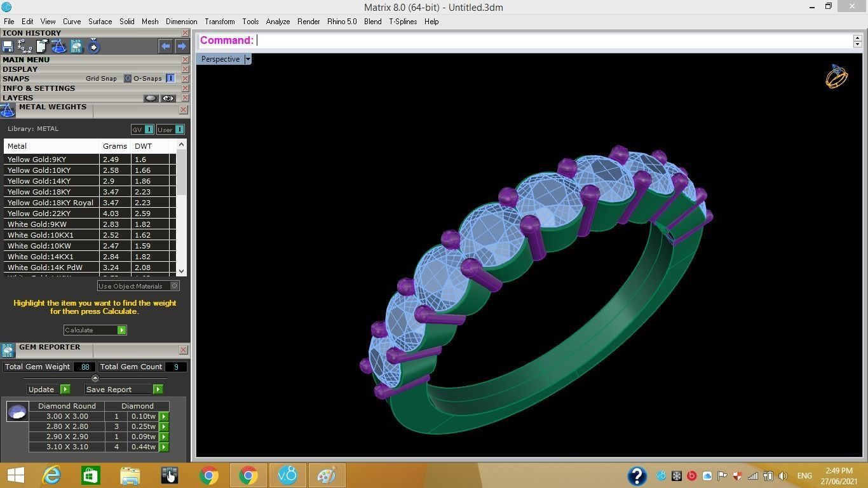Open the Paint palette taskbar icon
This screenshot has height=488, width=868.
pyautogui.click(x=327, y=475)
